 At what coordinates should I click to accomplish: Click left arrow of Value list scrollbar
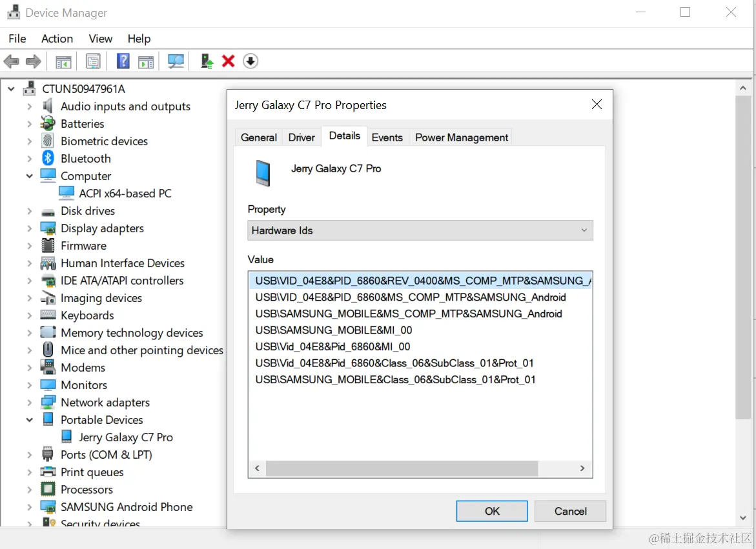257,468
